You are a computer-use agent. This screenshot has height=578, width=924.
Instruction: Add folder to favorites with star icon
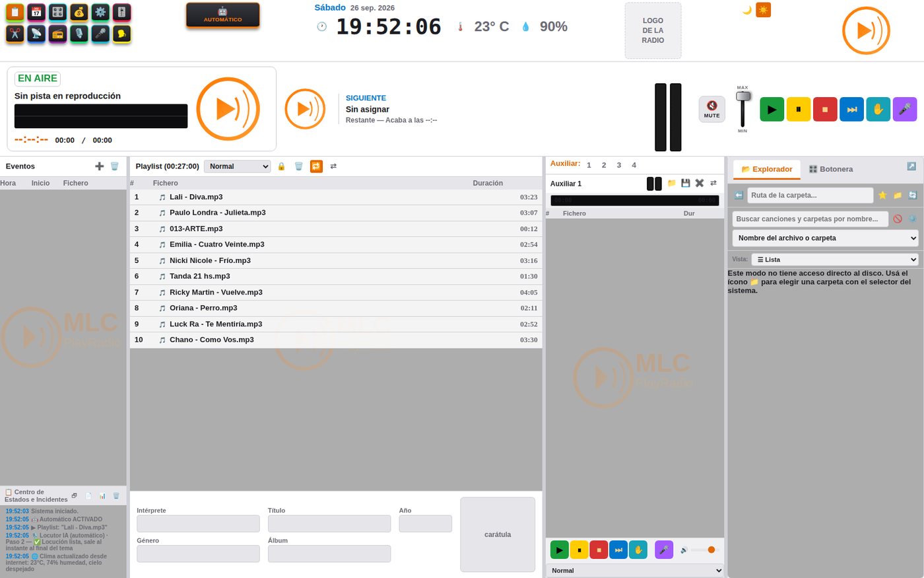click(882, 195)
